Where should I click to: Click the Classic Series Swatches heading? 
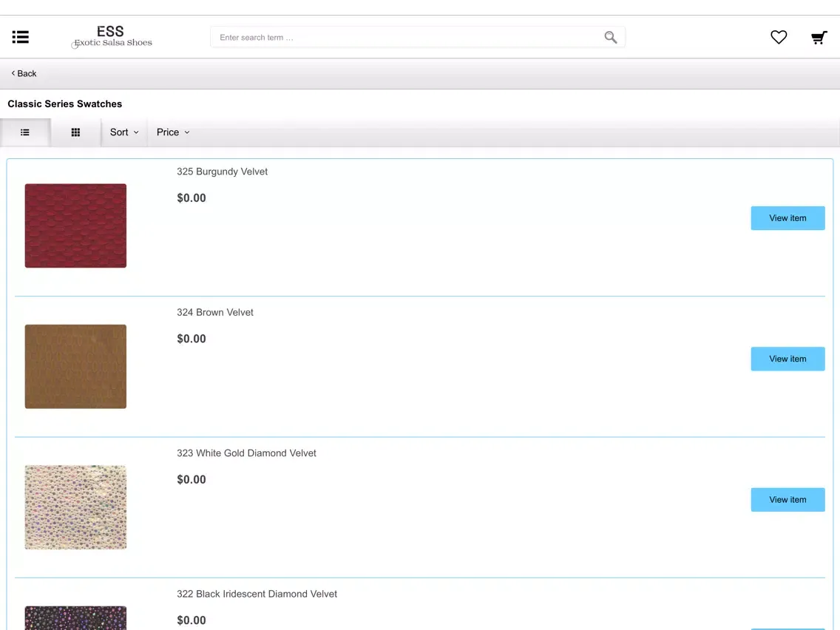point(65,104)
